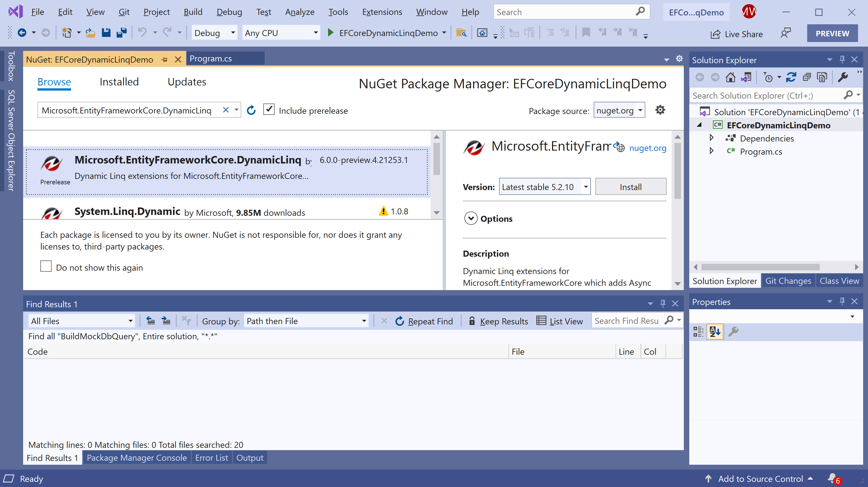Click Sync with Active Document icon
Viewport: 868px width, 487px height.
pos(791,77)
